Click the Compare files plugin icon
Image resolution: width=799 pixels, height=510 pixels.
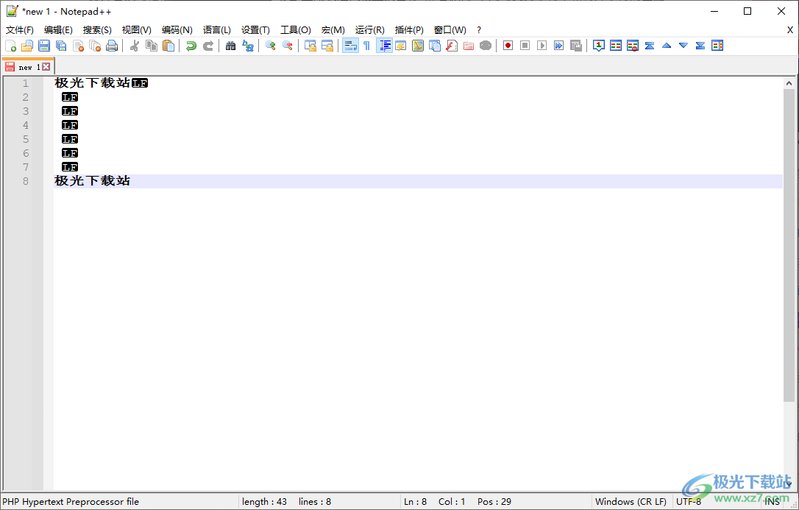tap(616, 46)
